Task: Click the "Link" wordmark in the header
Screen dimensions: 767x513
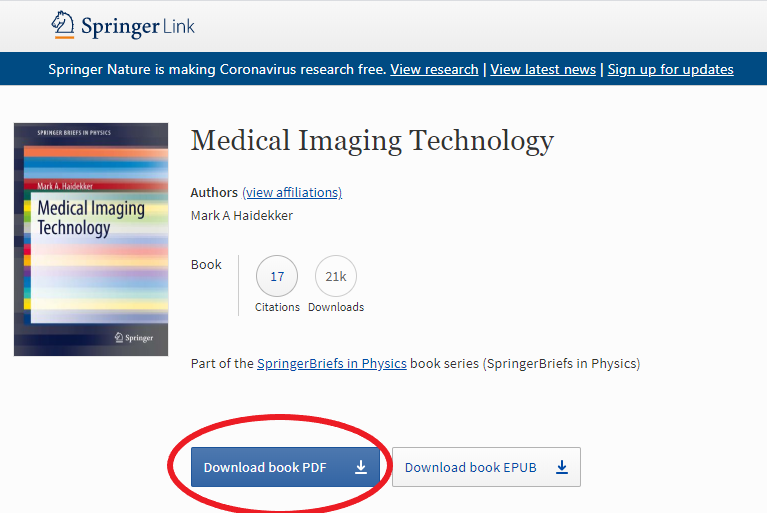Action: tap(177, 25)
